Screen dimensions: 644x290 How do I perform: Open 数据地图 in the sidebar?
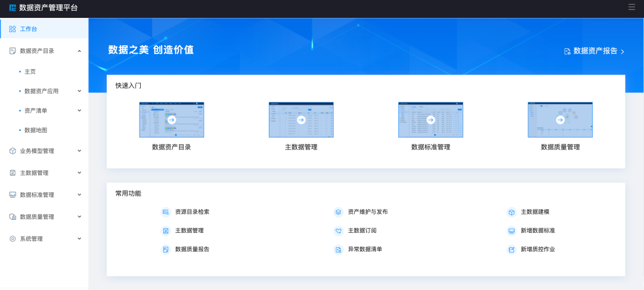pyautogui.click(x=36, y=130)
